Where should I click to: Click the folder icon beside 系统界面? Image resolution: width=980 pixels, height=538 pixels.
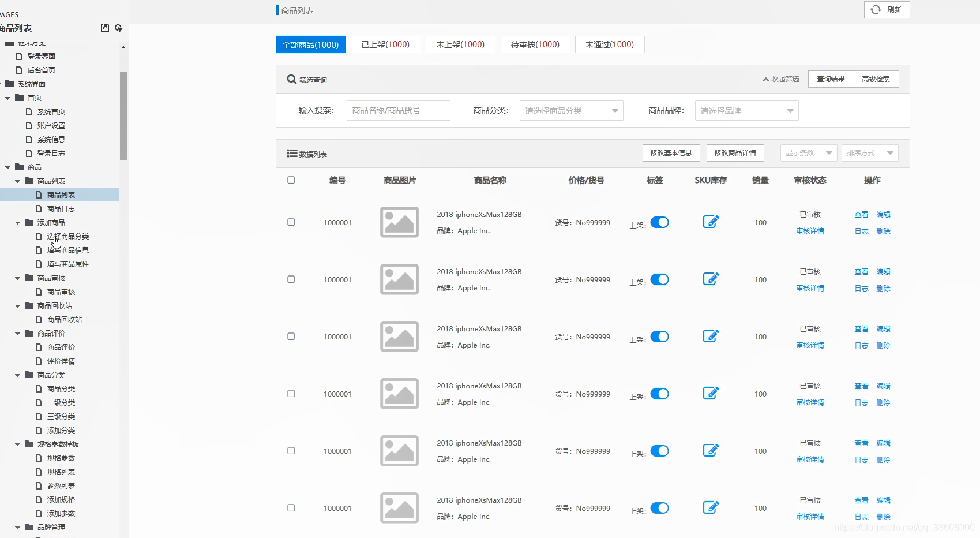point(10,84)
